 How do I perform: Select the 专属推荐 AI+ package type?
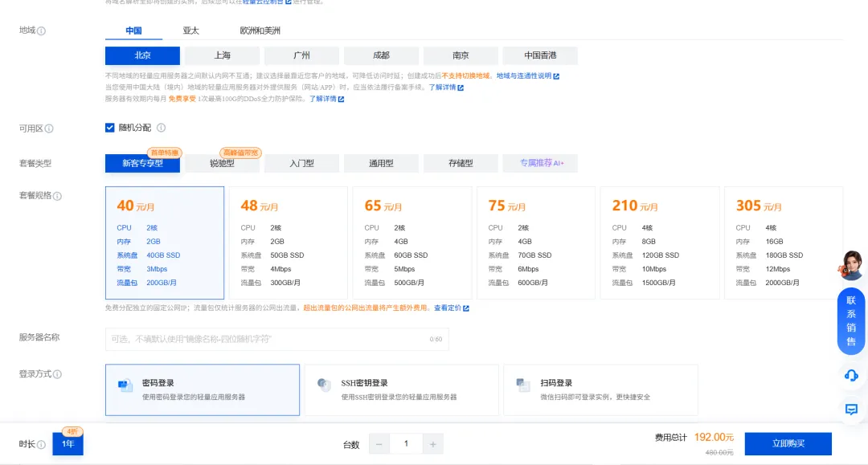point(540,163)
